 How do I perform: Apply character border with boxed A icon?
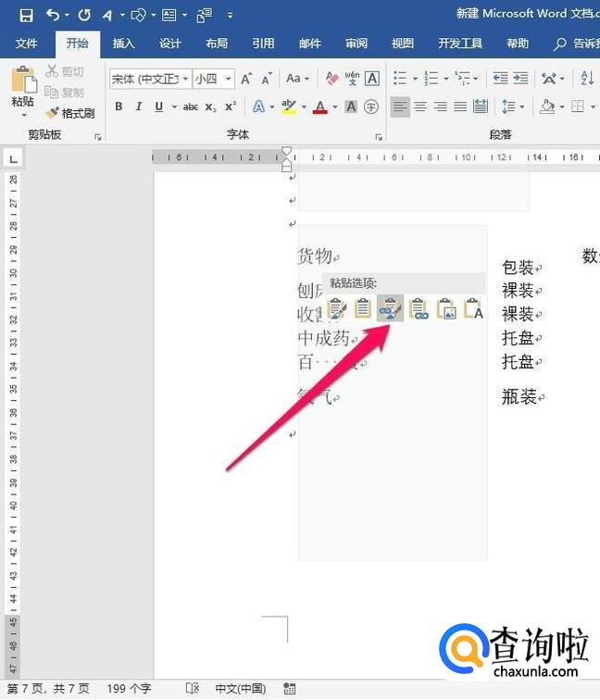tap(372, 79)
